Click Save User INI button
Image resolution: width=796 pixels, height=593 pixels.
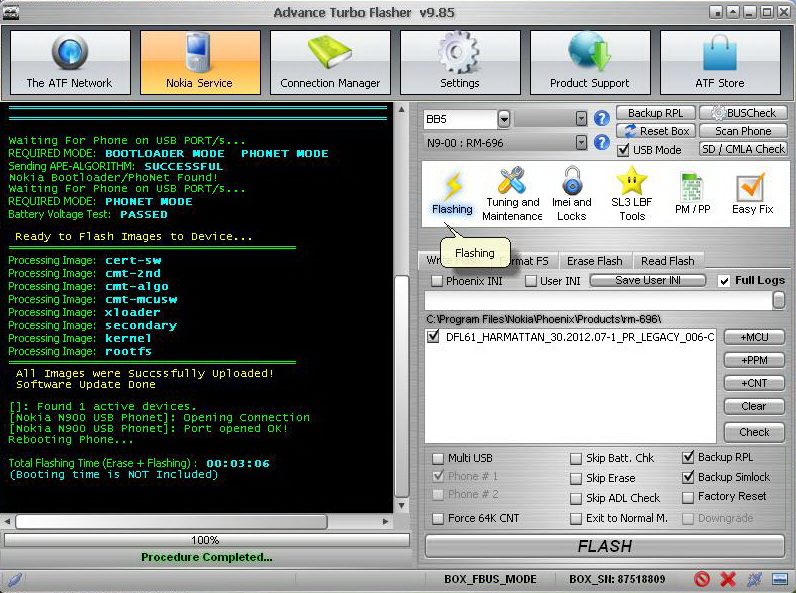tap(648, 280)
